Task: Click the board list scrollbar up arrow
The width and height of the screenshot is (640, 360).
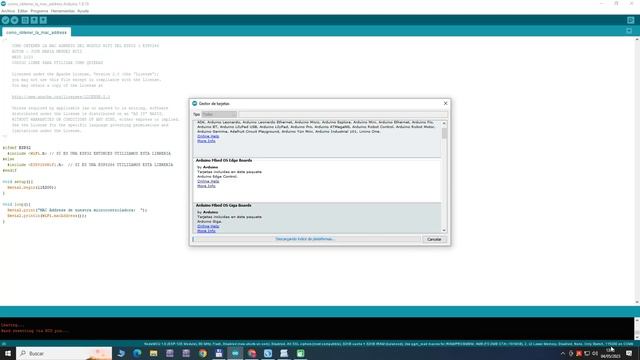Action: tap(444, 123)
